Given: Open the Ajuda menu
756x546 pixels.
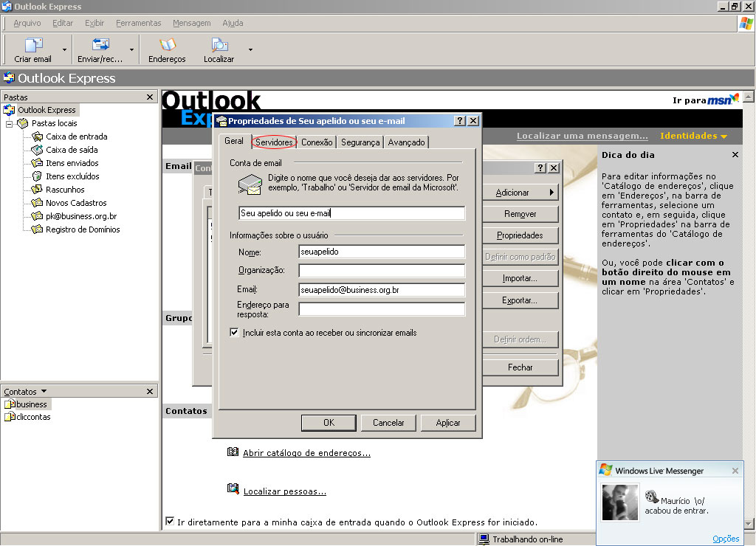Looking at the screenshot, I should click(233, 23).
